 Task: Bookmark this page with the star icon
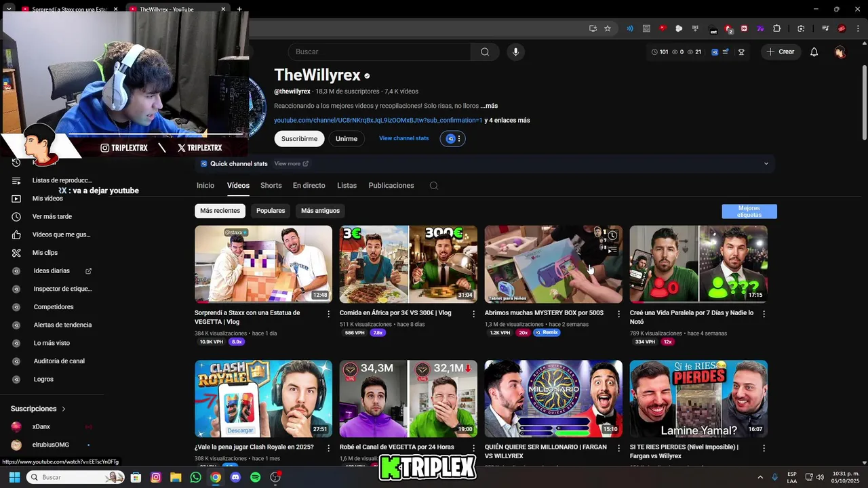tap(608, 28)
